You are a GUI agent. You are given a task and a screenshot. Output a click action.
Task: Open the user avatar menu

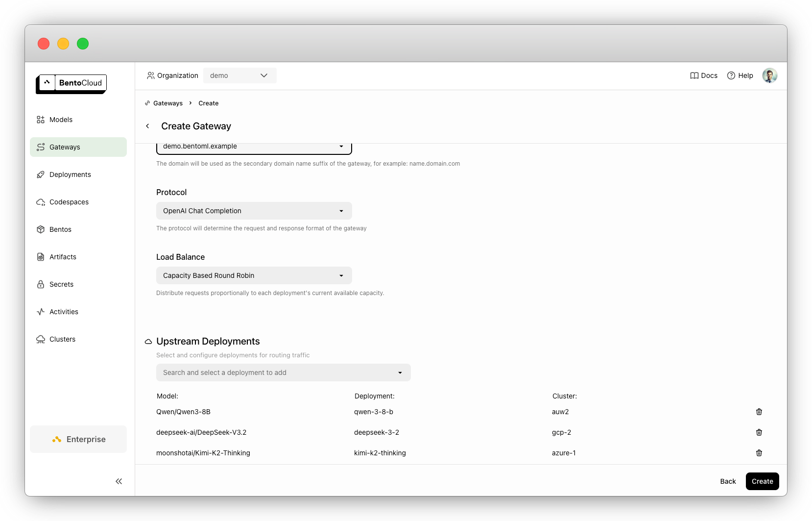pos(770,75)
